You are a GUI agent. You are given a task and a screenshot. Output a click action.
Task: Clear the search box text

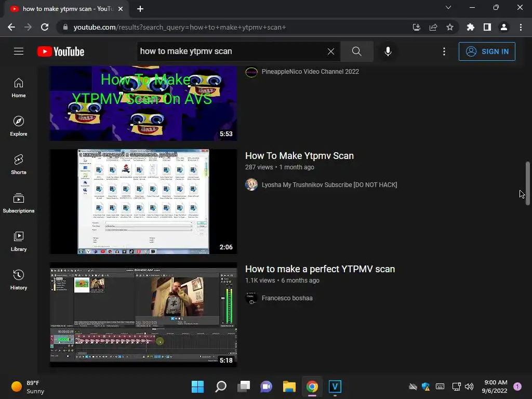[331, 51]
